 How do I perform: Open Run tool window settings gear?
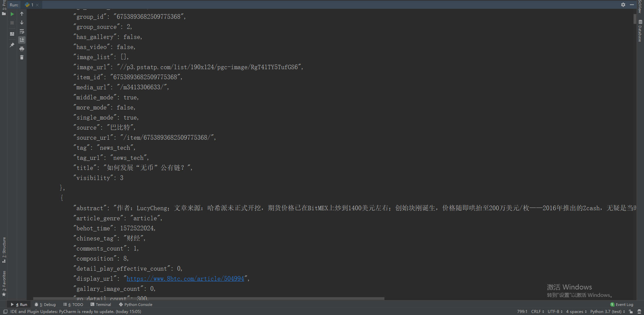pos(623,5)
